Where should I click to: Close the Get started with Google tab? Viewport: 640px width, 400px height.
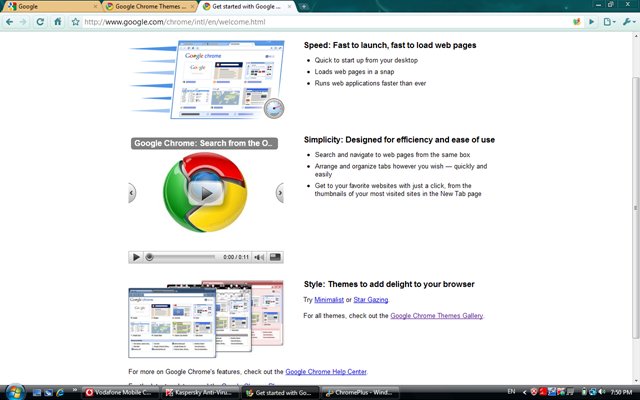point(289,7)
